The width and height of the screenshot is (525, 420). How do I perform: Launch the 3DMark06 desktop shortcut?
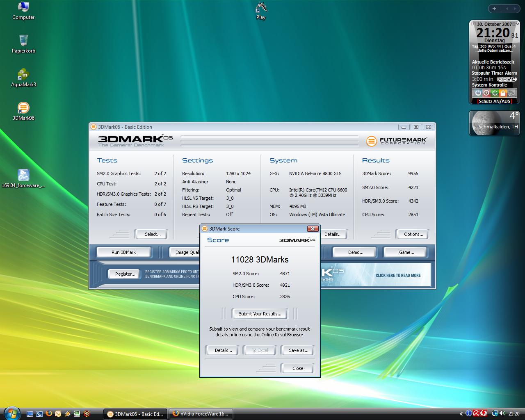[23, 112]
